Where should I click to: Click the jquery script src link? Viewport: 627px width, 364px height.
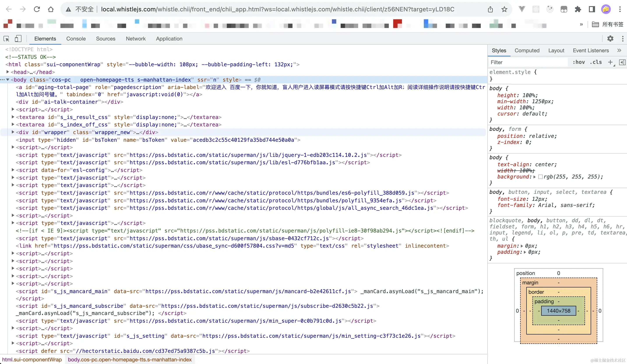[248, 155]
